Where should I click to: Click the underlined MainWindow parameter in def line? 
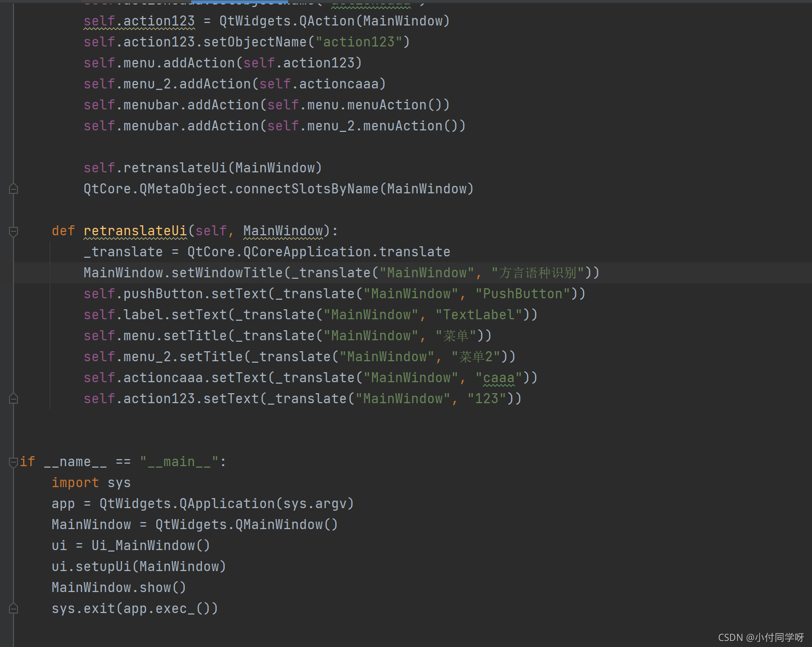[283, 231]
